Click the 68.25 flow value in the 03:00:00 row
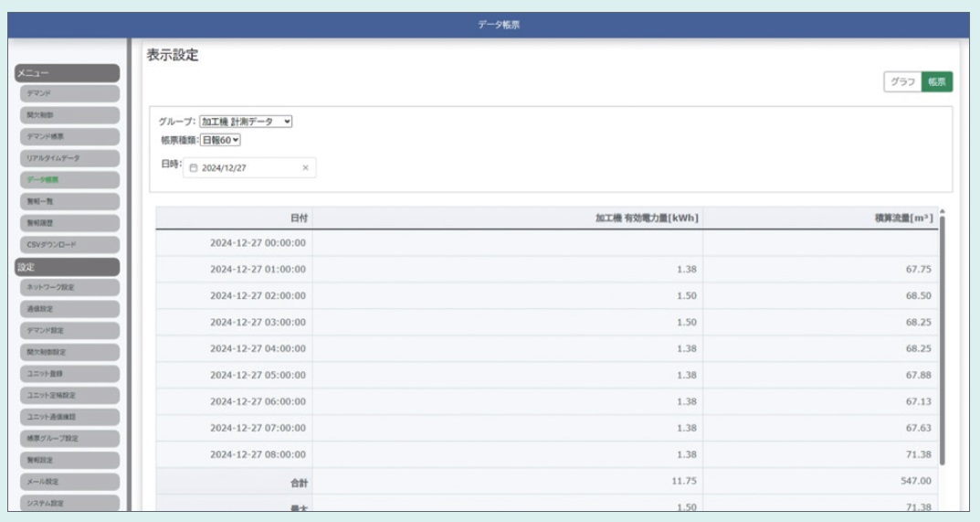Image resolution: width=980 pixels, height=522 pixels. click(919, 323)
